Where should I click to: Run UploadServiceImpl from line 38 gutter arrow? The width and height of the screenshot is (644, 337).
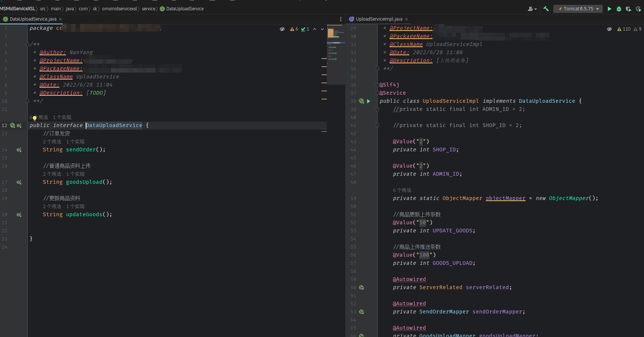368,101
